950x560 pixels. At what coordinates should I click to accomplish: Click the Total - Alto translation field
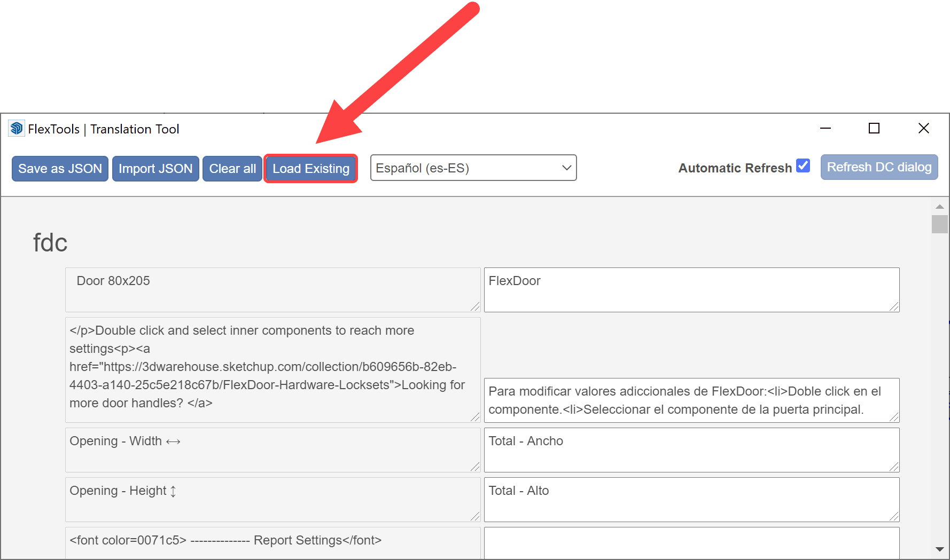(692, 500)
